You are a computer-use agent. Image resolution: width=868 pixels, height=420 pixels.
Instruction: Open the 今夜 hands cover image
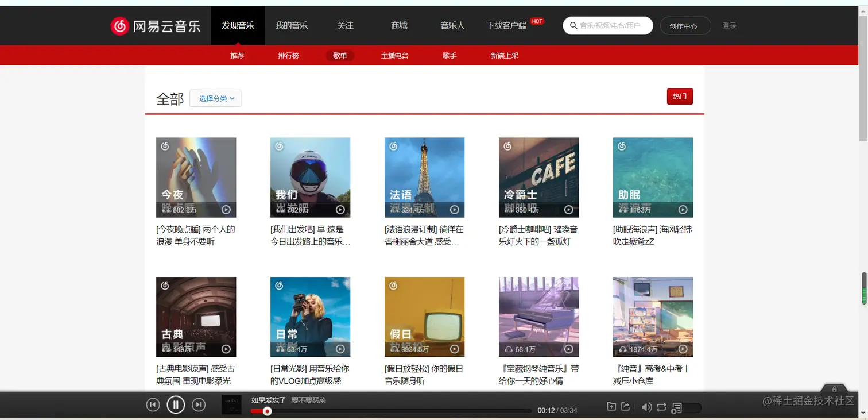196,178
